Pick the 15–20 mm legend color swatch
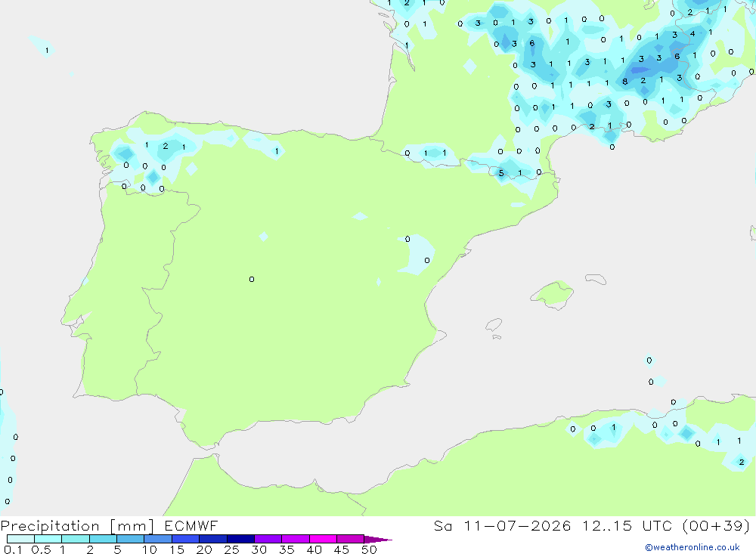This screenshot has height=554, width=756. pyautogui.click(x=186, y=539)
